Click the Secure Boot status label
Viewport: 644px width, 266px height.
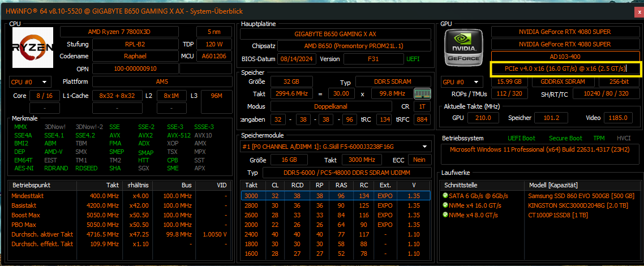pos(565,138)
